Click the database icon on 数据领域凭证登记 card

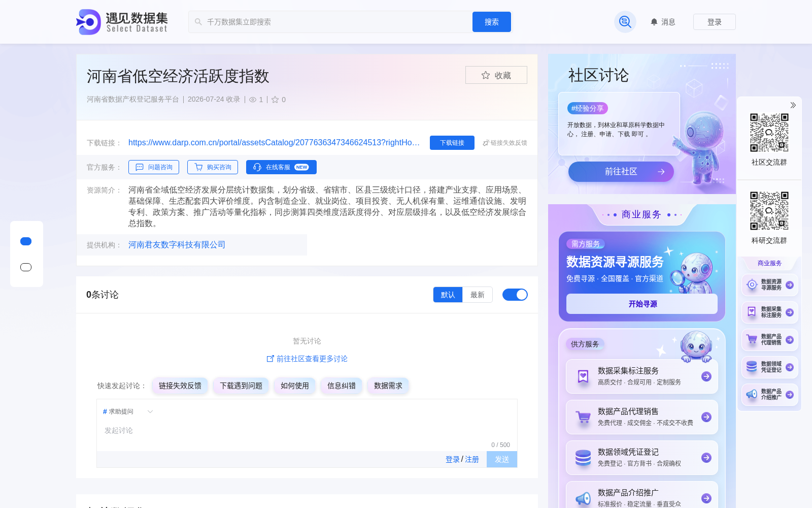[x=583, y=458]
